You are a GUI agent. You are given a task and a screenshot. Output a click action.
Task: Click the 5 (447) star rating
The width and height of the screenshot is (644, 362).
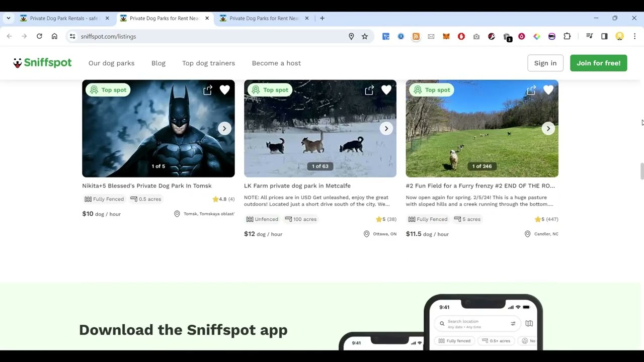tap(546, 219)
